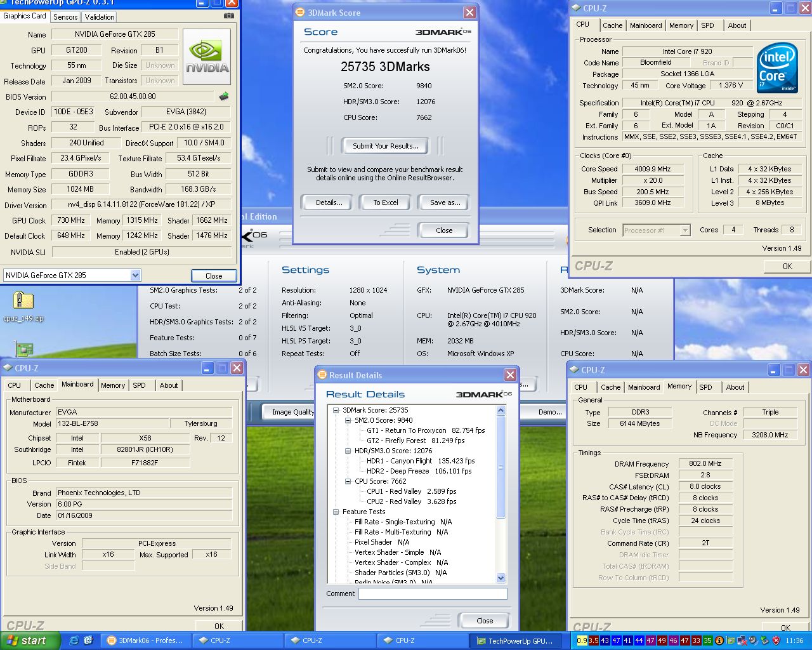This screenshot has width=812, height=650.
Task: Click the Details... button in 3DMark Score
Action: pos(329,202)
